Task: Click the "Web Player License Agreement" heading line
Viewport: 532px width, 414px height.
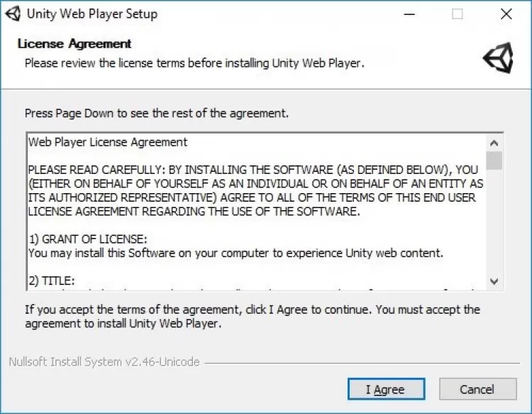Action: click(108, 142)
